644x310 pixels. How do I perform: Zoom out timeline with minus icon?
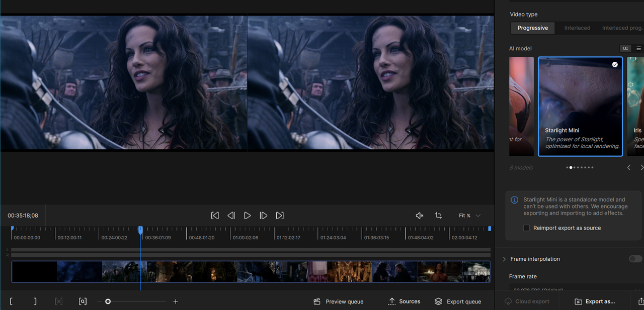tap(99, 301)
